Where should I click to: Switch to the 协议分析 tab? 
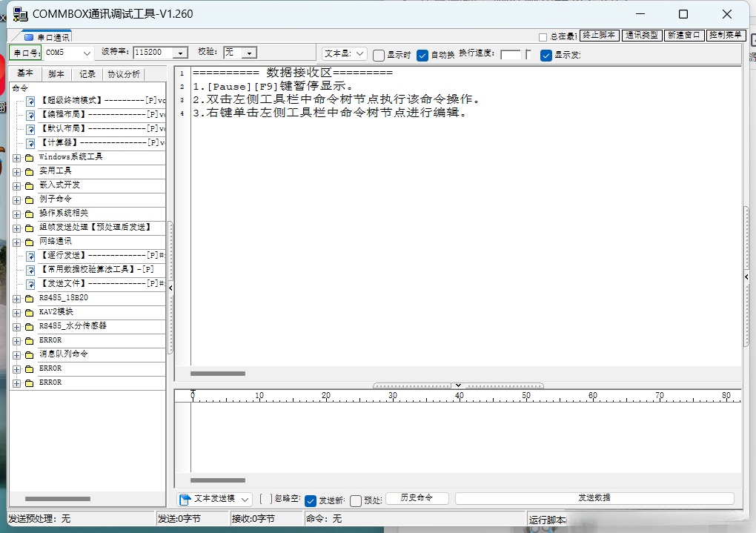click(124, 74)
